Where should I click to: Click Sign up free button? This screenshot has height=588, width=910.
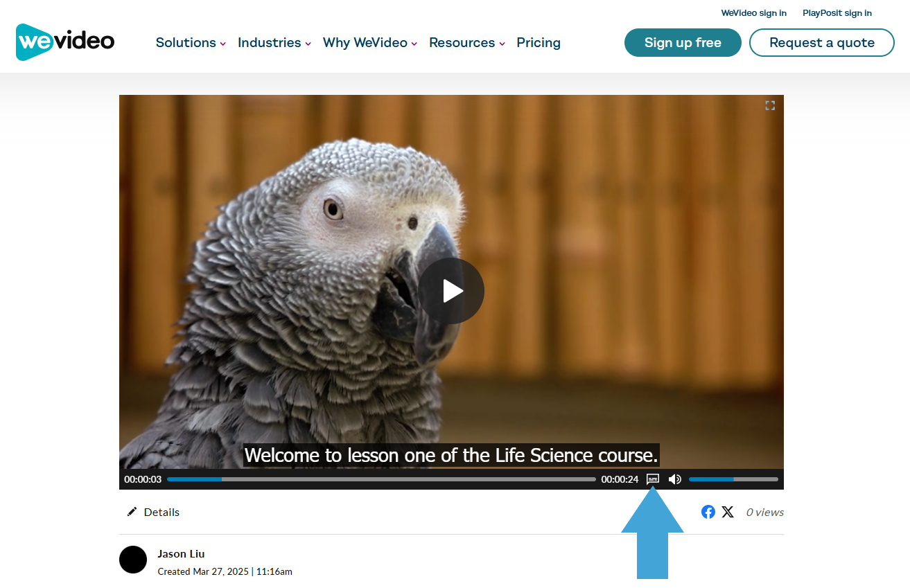click(x=683, y=42)
